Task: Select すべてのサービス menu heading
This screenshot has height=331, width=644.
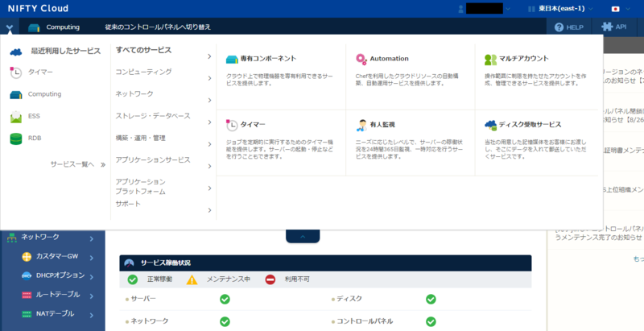Action: (144, 50)
